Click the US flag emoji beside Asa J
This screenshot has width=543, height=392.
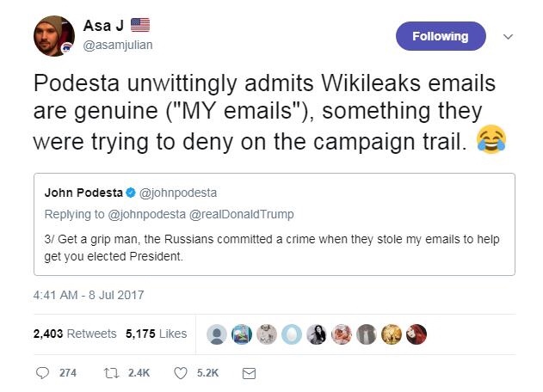pyautogui.click(x=141, y=25)
